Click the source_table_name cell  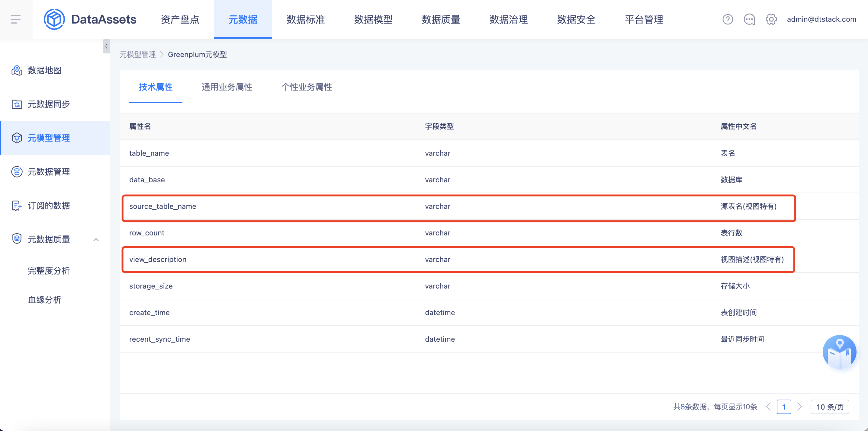[x=162, y=206]
